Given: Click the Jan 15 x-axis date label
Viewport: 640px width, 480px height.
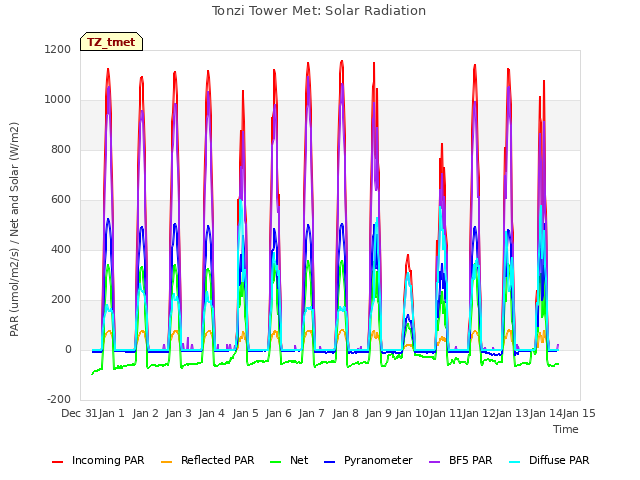Looking at the screenshot, I should (579, 413).
